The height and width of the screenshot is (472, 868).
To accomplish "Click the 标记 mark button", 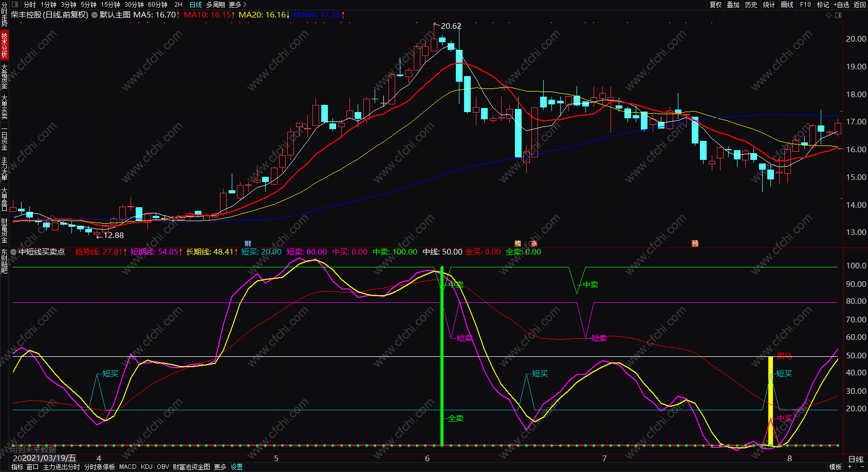I will (823, 5).
